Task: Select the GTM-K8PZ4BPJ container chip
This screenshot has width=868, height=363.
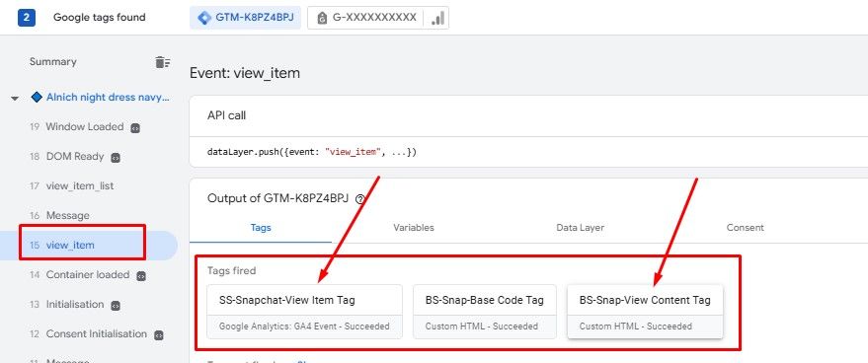Action: coord(245,18)
